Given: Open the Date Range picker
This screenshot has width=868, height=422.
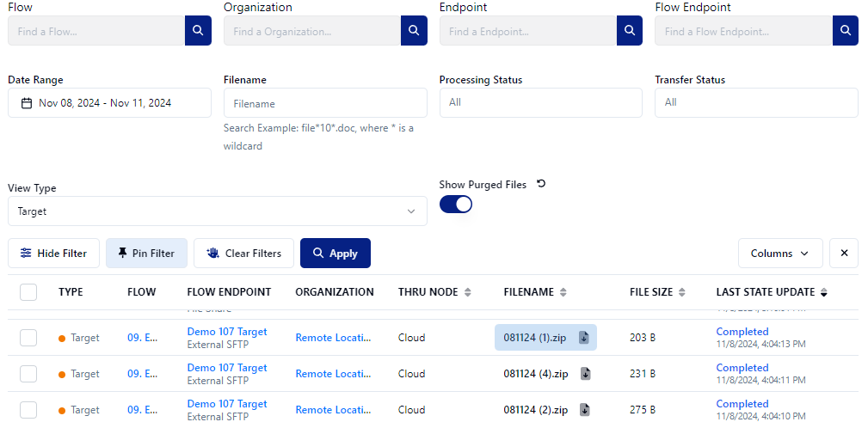Looking at the screenshot, I should [109, 103].
